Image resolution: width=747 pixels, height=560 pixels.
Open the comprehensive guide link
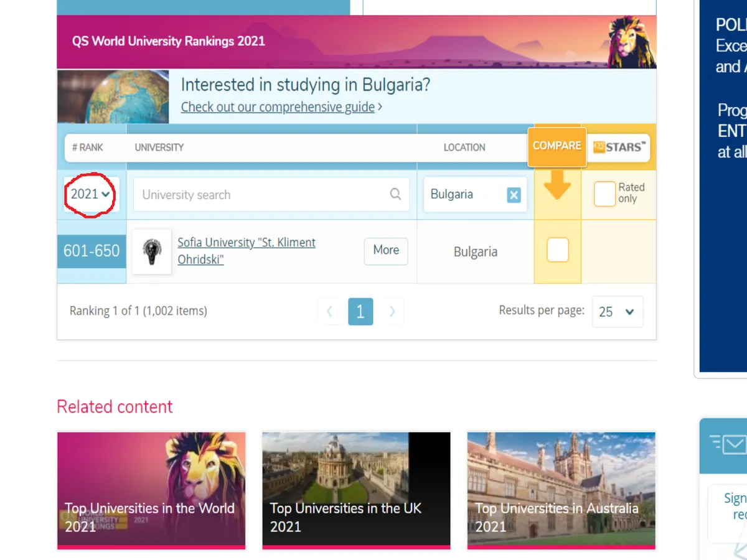tap(278, 107)
